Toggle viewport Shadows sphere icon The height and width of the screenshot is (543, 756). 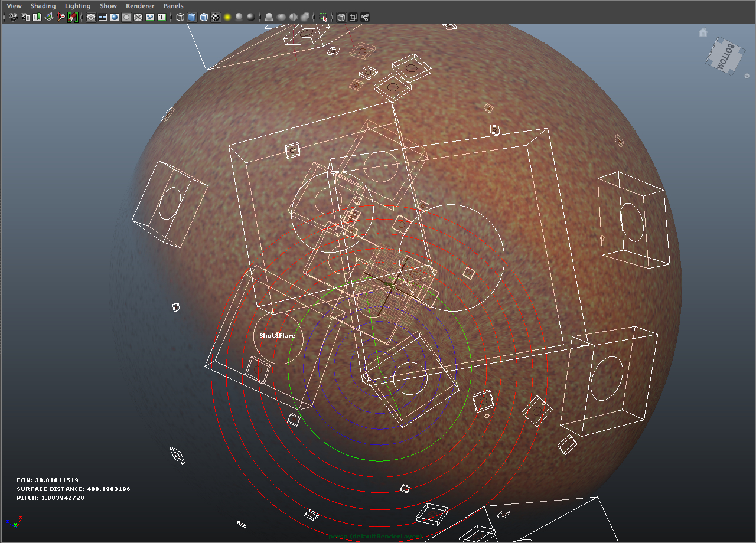(239, 17)
